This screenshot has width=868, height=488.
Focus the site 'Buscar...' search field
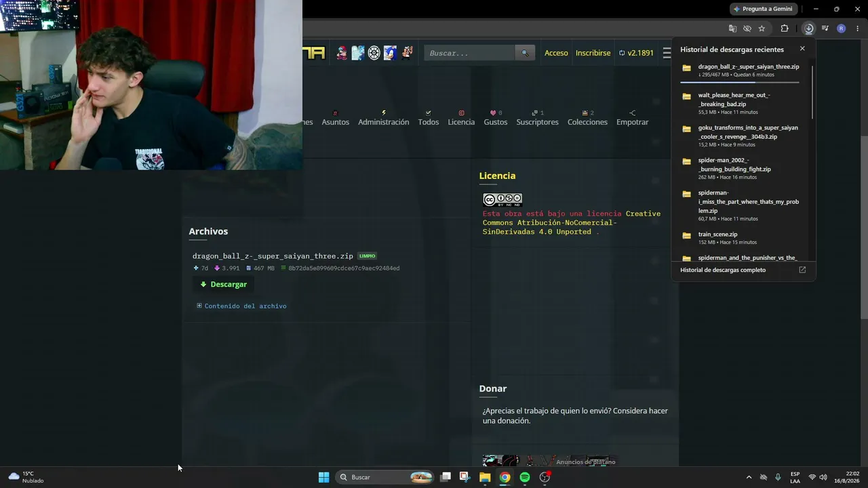tap(469, 53)
